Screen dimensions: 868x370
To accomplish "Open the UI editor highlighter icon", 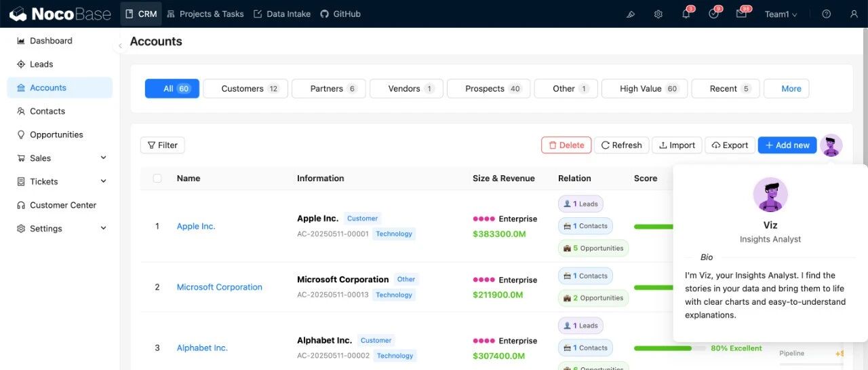I will coord(631,14).
